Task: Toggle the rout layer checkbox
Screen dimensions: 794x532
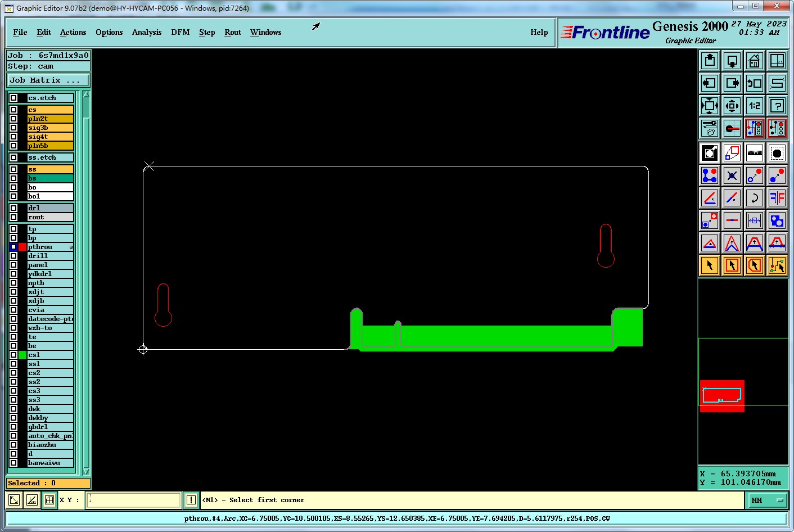Action: 13,217
